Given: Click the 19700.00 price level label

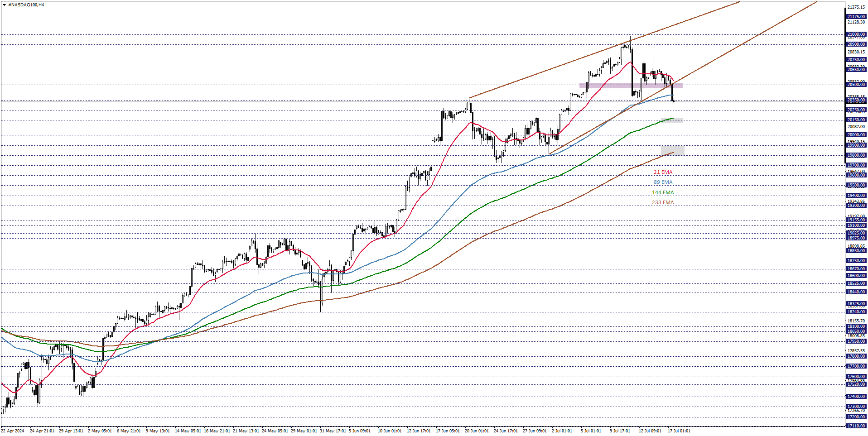Looking at the screenshot, I should pos(856,165).
